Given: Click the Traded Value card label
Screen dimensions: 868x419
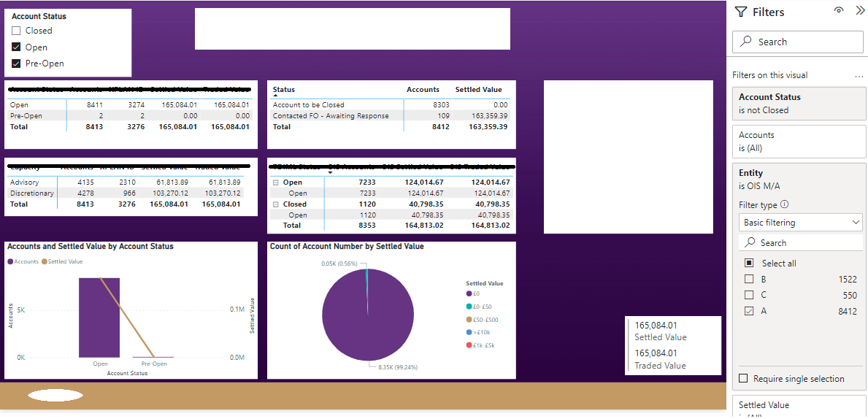Looking at the screenshot, I should 660,365.
